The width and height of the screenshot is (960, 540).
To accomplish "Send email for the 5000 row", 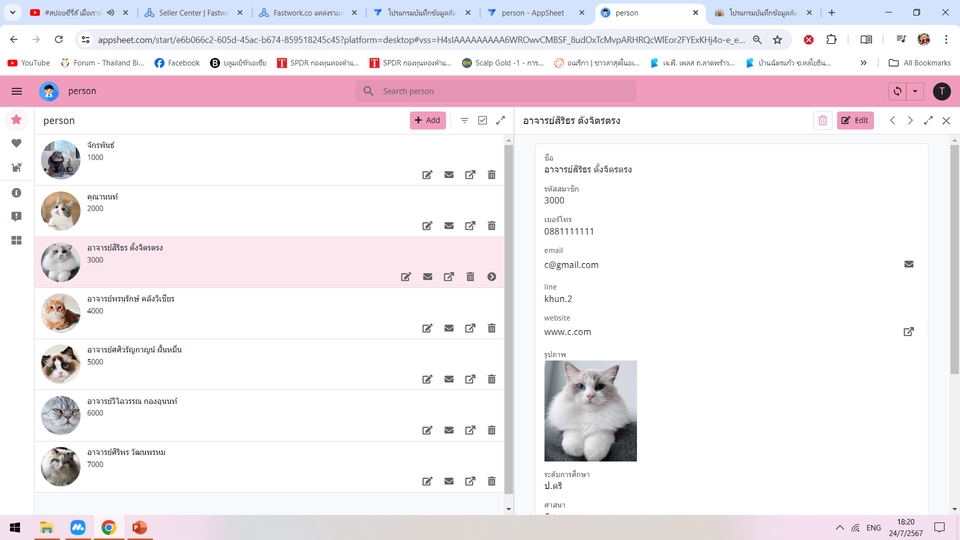I will [449, 380].
